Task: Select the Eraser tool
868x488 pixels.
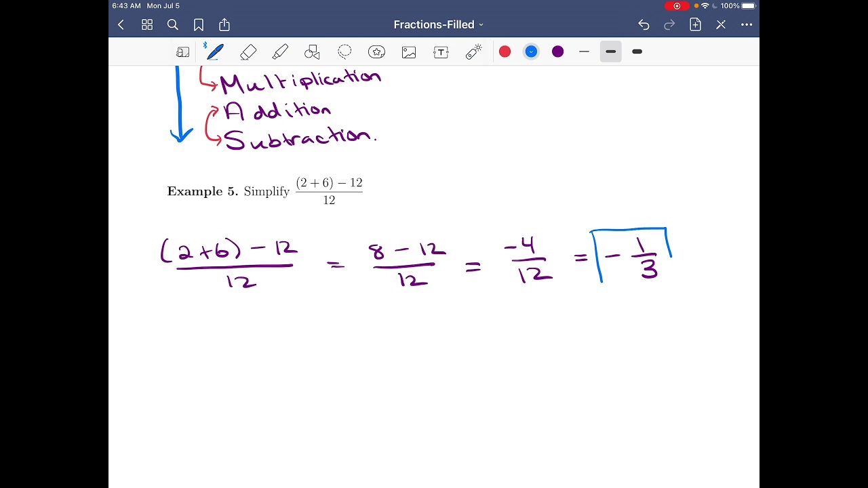Action: tap(248, 52)
